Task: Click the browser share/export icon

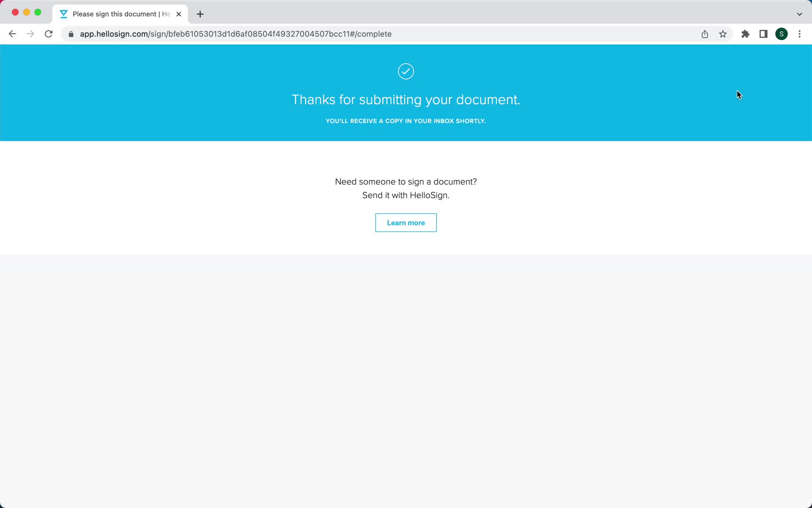Action: tap(705, 34)
